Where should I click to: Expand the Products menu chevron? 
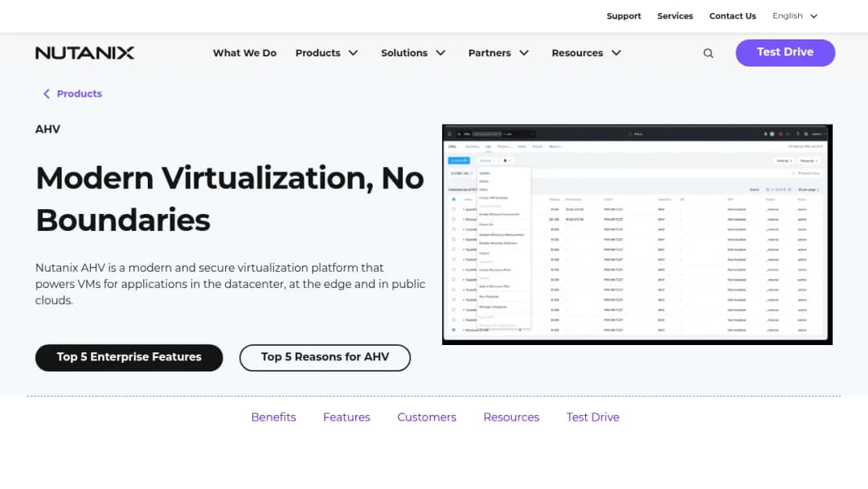[x=353, y=52]
